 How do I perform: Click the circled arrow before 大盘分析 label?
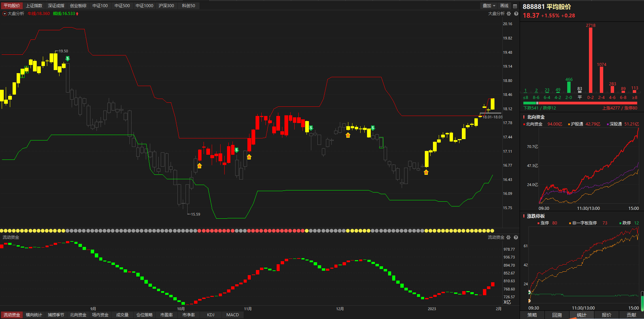click(5, 14)
